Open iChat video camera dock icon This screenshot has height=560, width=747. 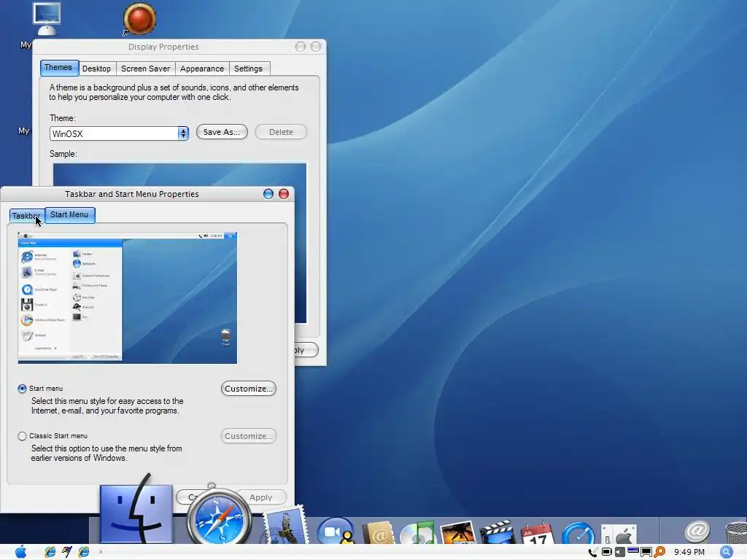[336, 531]
